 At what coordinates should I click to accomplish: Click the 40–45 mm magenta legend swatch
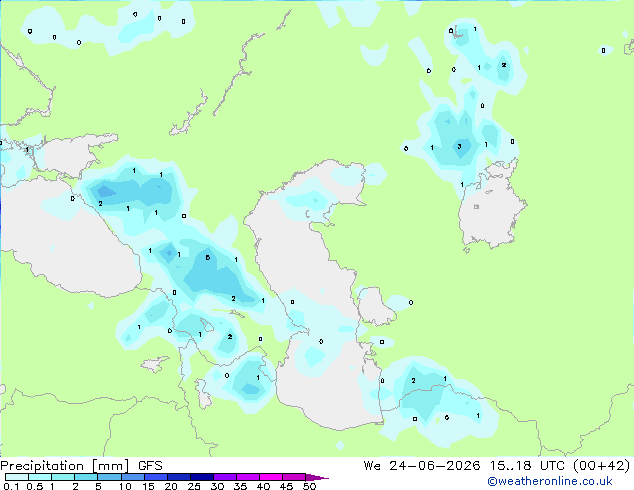(x=271, y=477)
